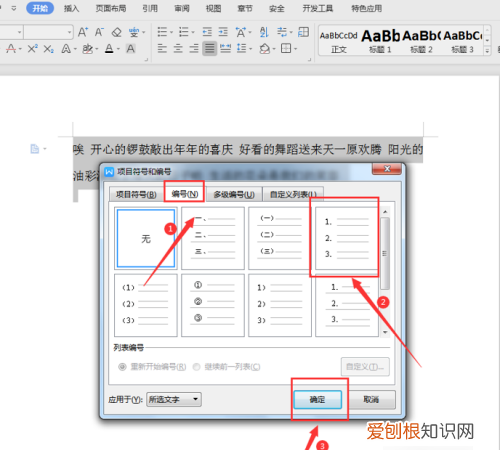The image size is (500, 450).
Task: Select the circled ①②③ numbering style
Action: (213, 305)
